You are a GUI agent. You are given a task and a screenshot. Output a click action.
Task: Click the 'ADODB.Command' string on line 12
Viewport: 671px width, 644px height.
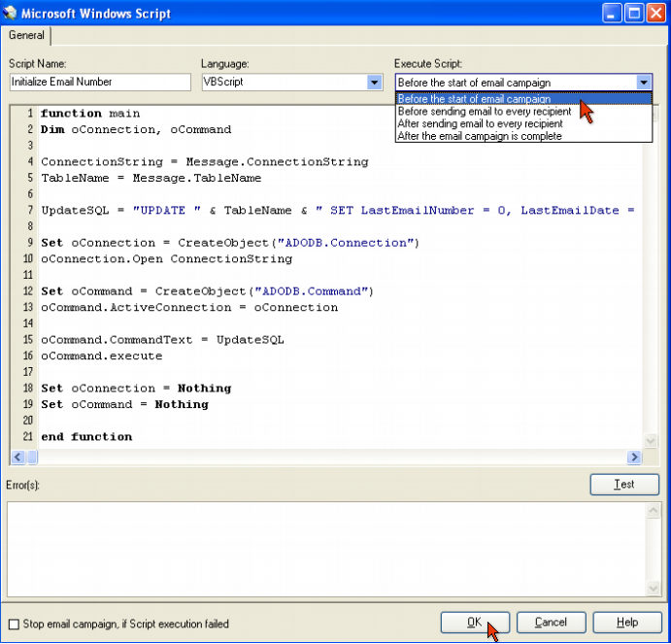312,291
